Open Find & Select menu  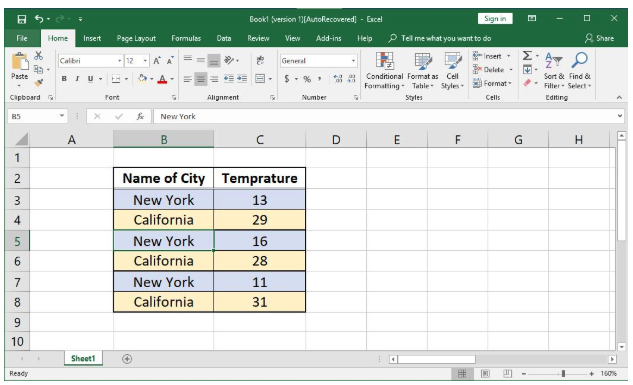(x=579, y=71)
